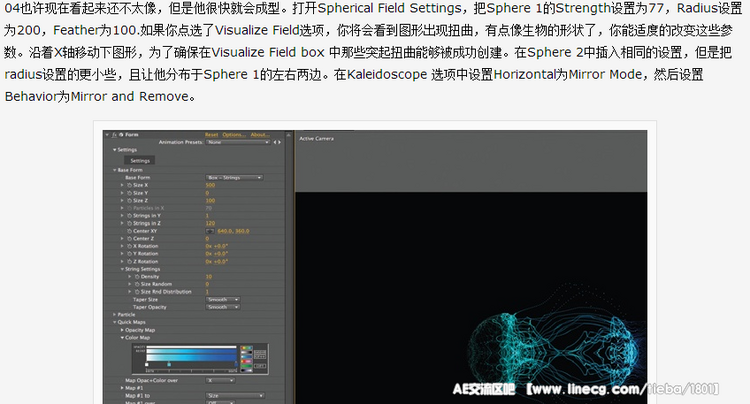Screen dimensions: 750x404
Task: Expand the Particle group
Action: point(115,315)
